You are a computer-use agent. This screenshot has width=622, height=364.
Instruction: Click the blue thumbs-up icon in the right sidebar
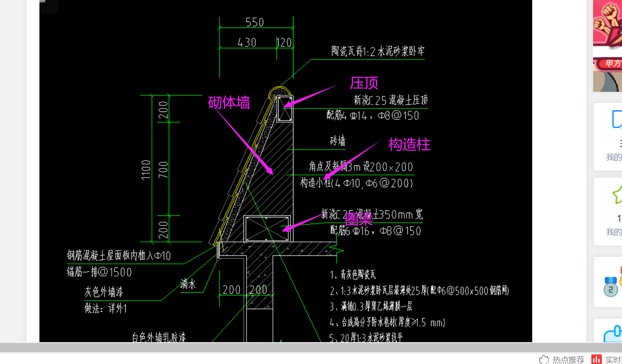click(613, 335)
